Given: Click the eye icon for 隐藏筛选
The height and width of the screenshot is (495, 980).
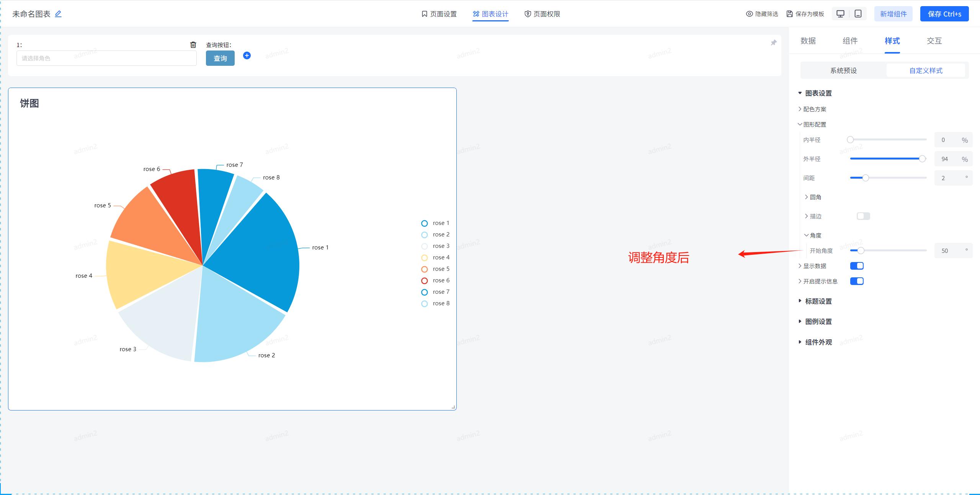Looking at the screenshot, I should click(x=750, y=14).
